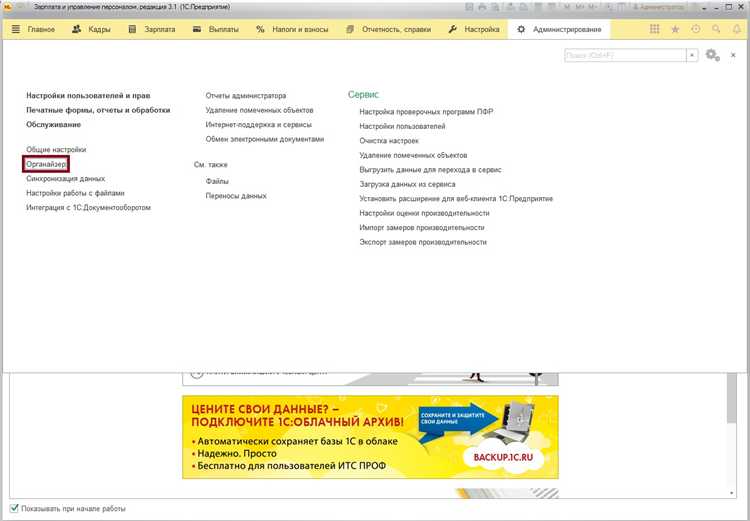Open Отчеты администратора

(246, 96)
